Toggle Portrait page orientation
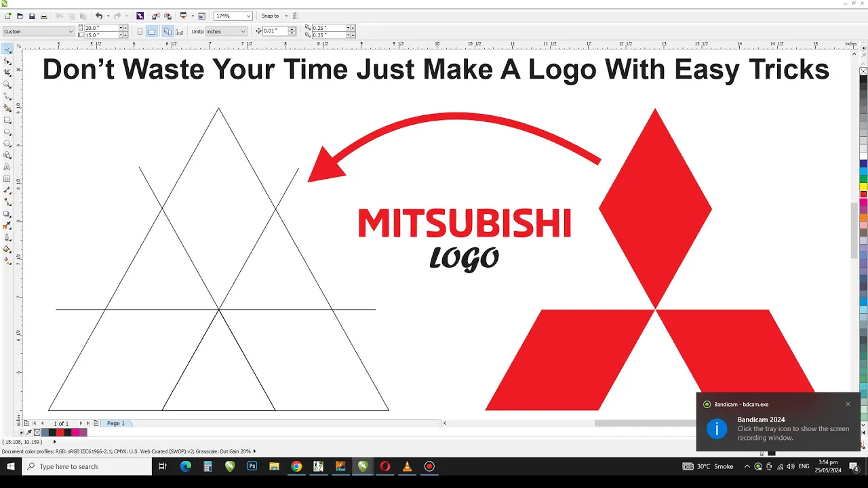This screenshot has height=488, width=868. 140,31
